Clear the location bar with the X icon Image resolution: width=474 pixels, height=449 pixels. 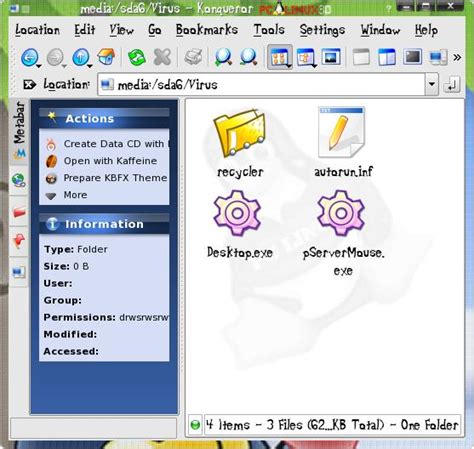[29, 84]
